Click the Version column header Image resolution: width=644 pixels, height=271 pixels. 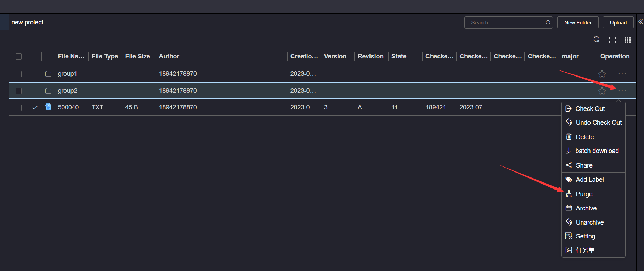pyautogui.click(x=335, y=56)
